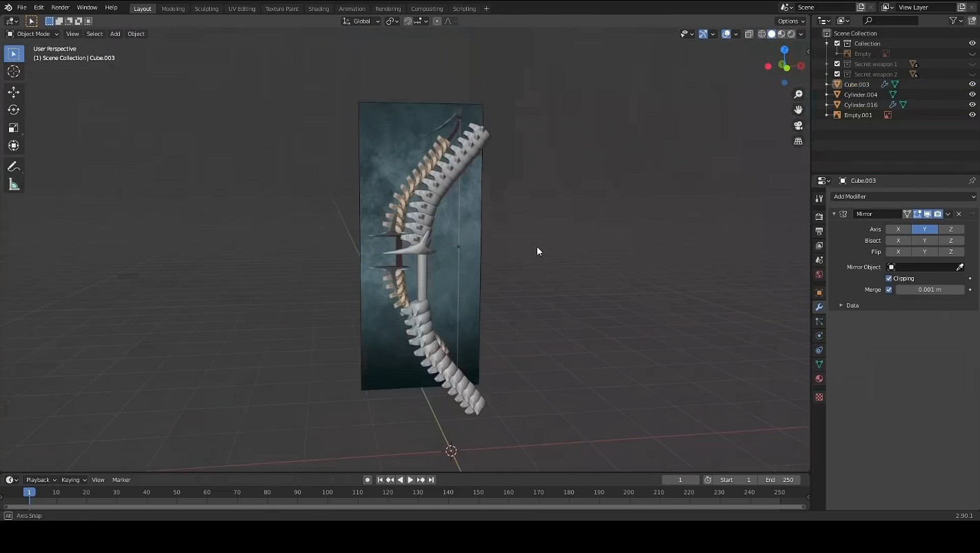Select the 3D Cursor tool
The height and width of the screenshot is (553, 980).
[14, 72]
